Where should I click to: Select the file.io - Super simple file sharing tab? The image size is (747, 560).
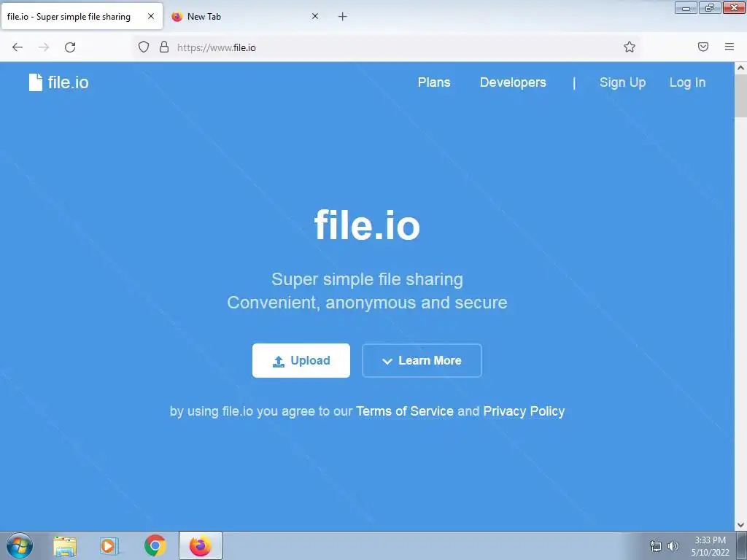[82, 17]
